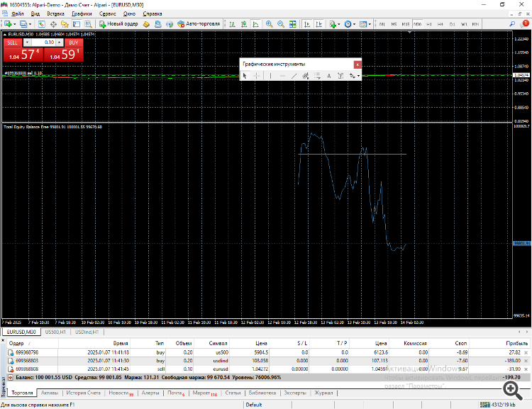Open the Сервис menu
The height and width of the screenshot is (409, 532).
point(108,14)
